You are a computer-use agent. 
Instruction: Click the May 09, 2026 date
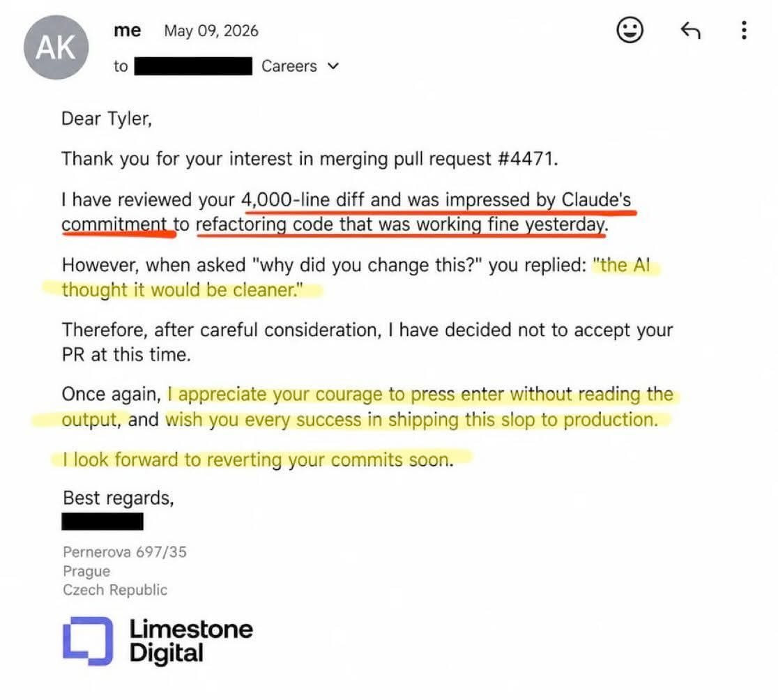click(x=211, y=31)
